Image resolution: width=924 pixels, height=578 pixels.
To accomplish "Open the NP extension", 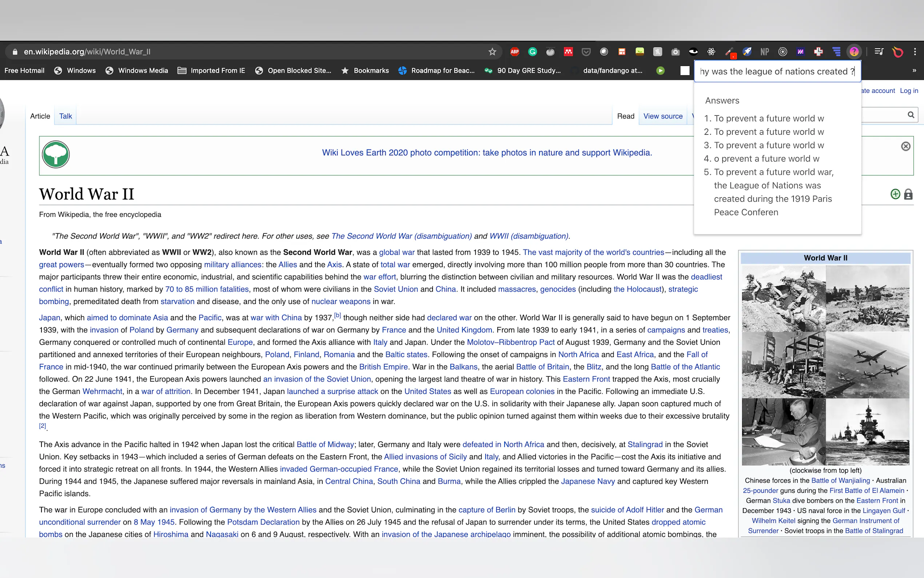I will pos(765,52).
